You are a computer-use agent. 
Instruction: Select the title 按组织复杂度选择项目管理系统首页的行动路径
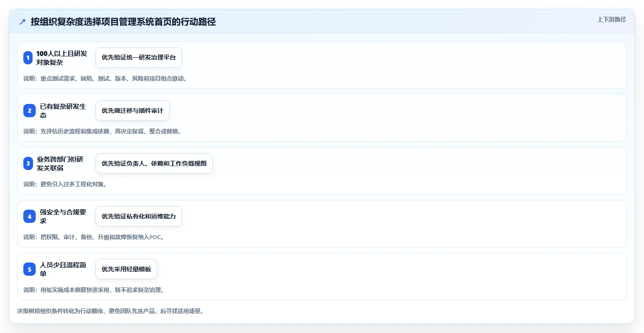[123, 22]
